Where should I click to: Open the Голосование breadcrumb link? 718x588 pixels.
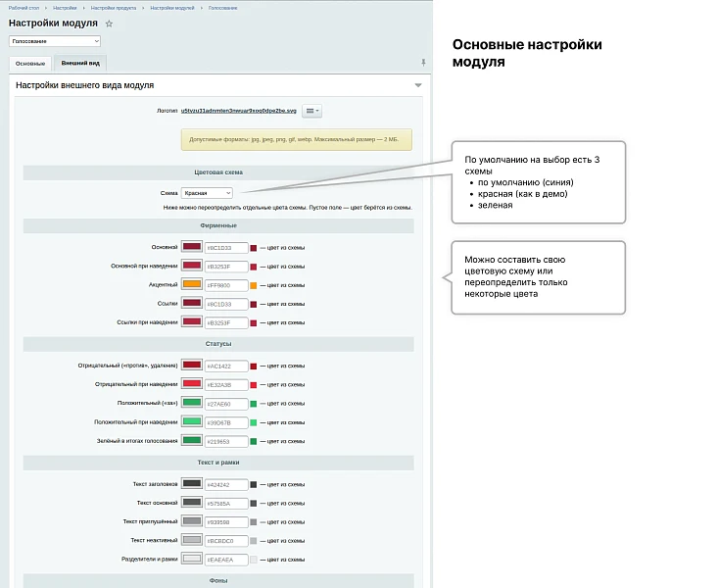click(222, 8)
